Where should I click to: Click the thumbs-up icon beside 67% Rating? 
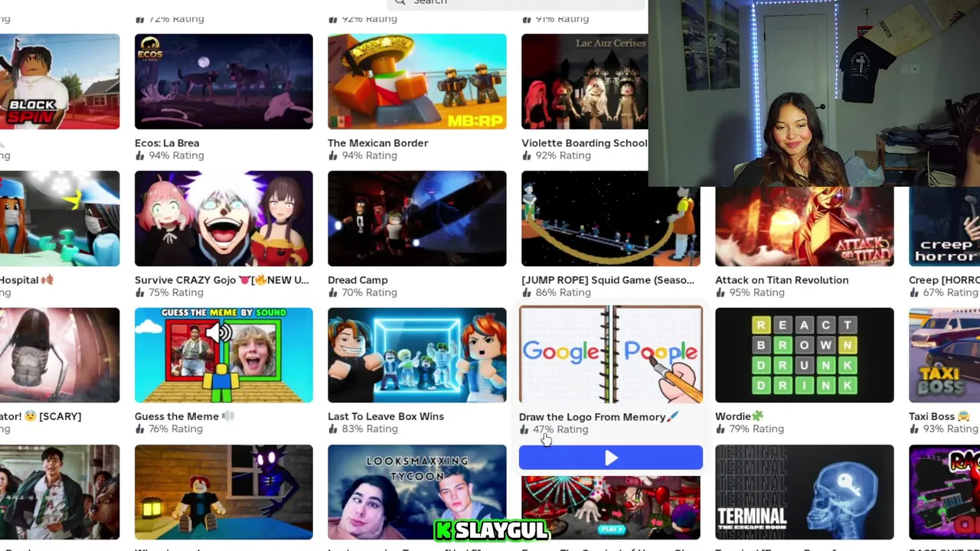click(913, 292)
